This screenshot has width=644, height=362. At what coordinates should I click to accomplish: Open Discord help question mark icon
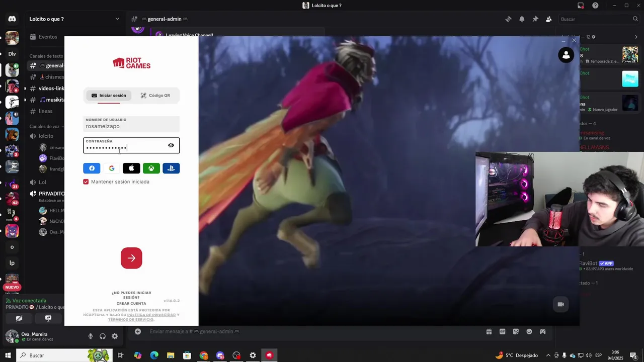click(x=595, y=6)
